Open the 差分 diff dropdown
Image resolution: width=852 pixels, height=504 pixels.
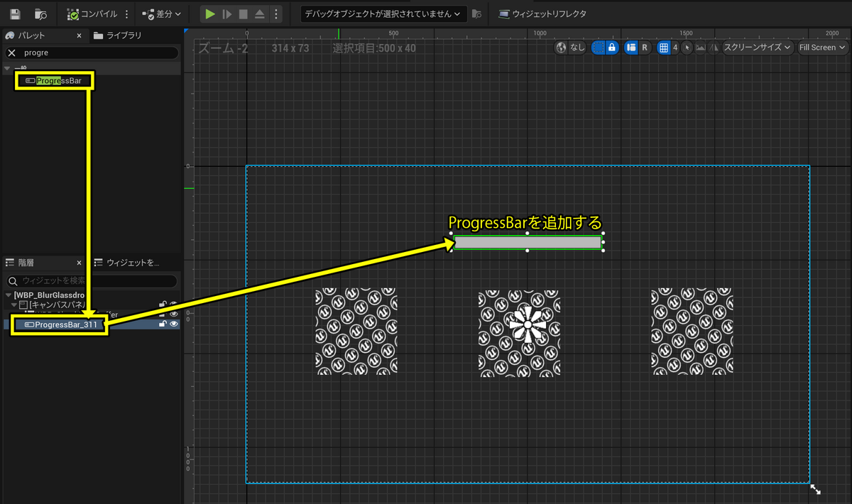161,13
